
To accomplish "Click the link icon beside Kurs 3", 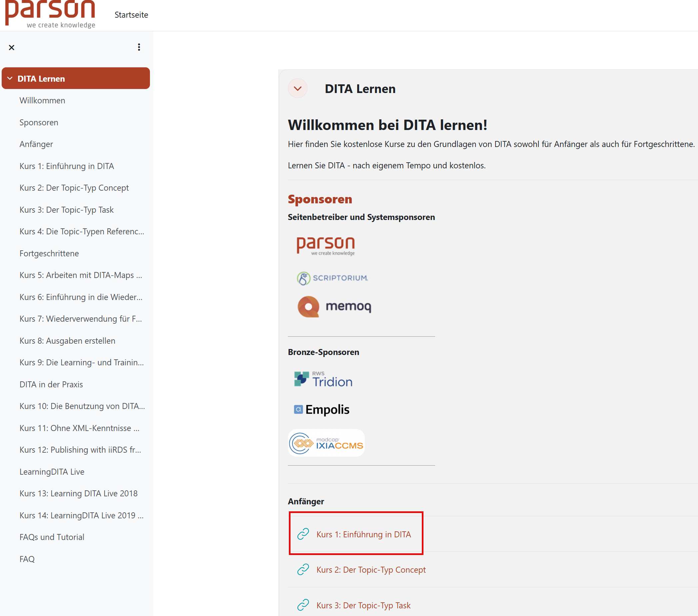I will coord(303,605).
